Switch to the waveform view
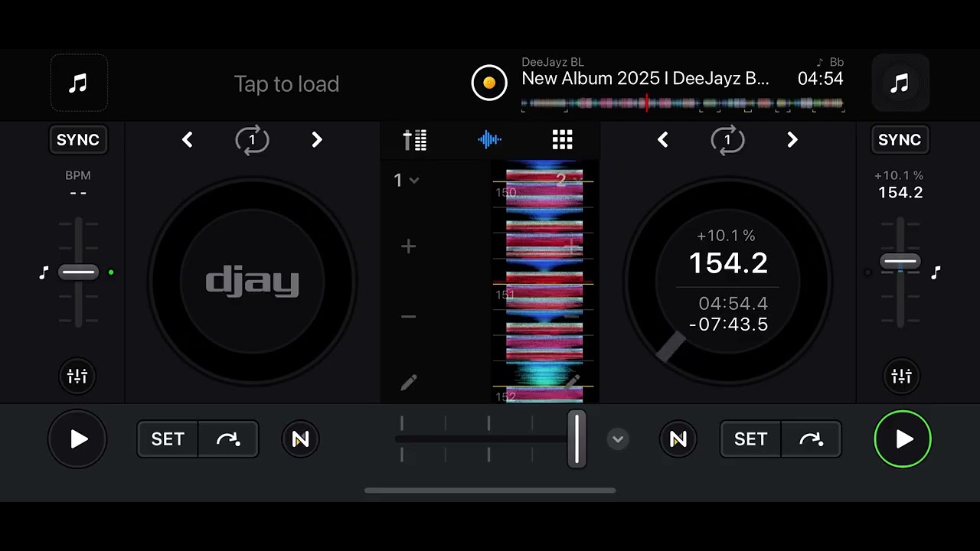The height and width of the screenshot is (551, 980). click(489, 140)
